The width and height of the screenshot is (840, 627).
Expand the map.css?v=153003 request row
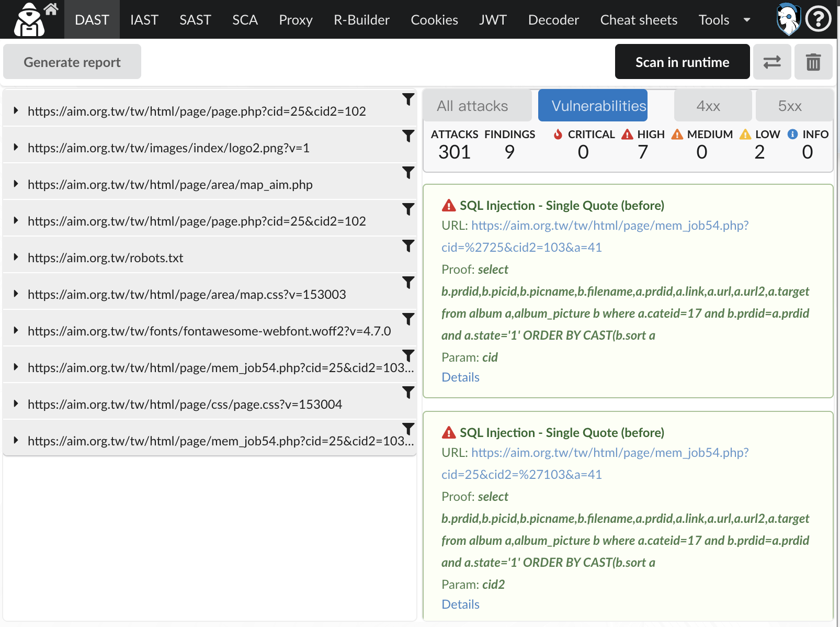tap(16, 294)
